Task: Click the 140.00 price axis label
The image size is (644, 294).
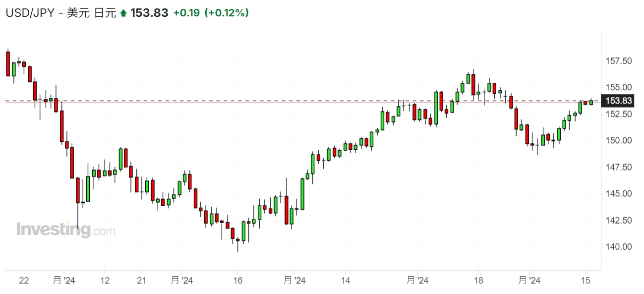Action: click(619, 246)
